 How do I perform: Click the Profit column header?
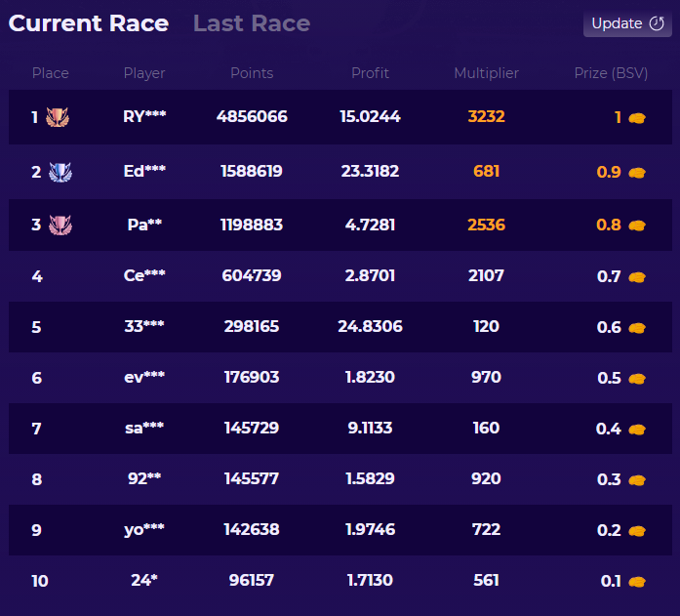tap(370, 73)
